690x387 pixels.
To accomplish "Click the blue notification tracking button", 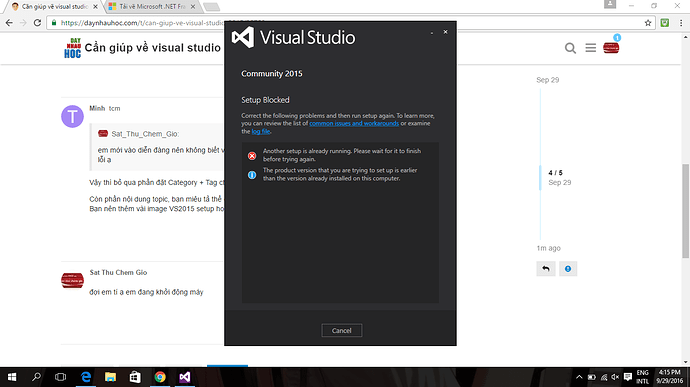I will pyautogui.click(x=568, y=269).
